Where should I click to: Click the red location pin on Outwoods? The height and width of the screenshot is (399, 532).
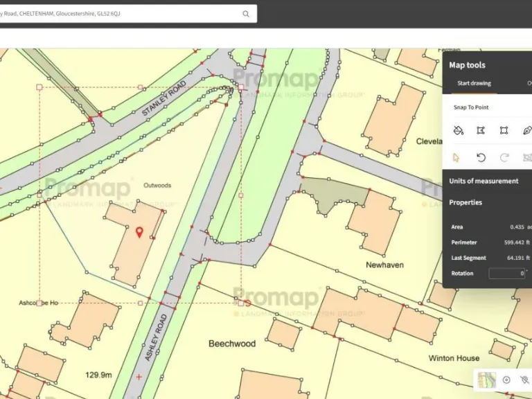(139, 233)
